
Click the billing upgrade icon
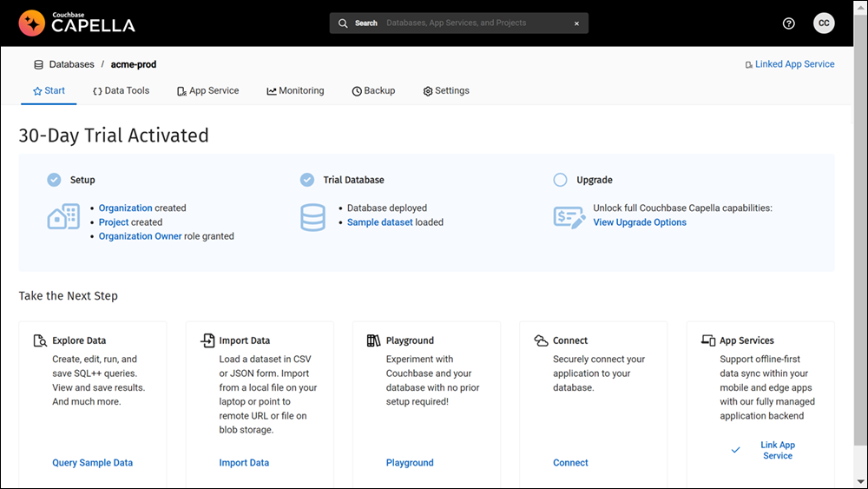pyautogui.click(x=569, y=217)
